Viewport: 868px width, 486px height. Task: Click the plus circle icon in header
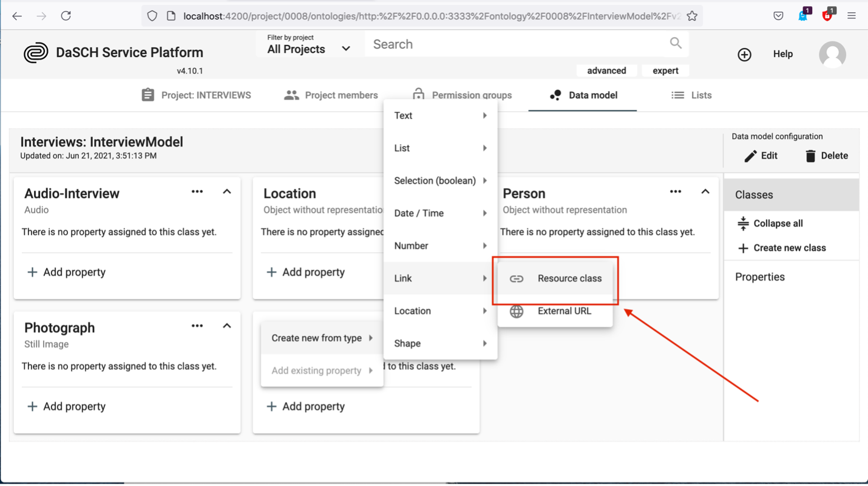click(x=744, y=55)
